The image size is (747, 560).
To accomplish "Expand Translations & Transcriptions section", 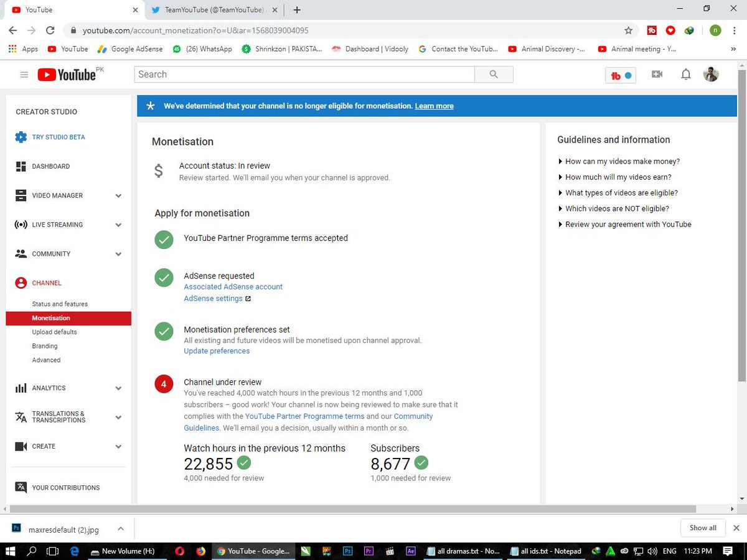I will [x=118, y=418].
